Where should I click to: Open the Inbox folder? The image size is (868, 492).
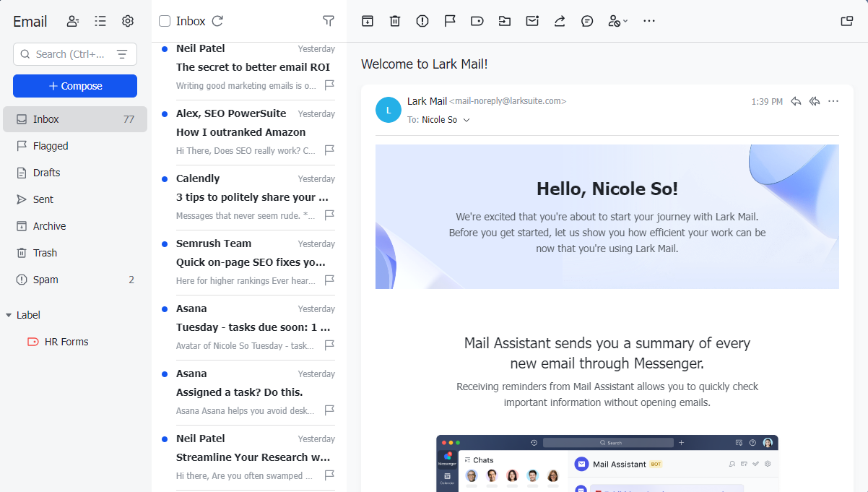pyautogui.click(x=75, y=119)
